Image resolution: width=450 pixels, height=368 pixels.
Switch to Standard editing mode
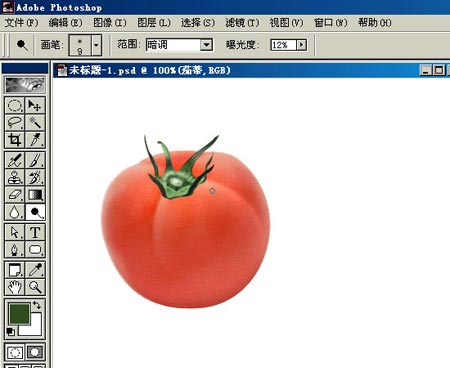tap(15, 352)
